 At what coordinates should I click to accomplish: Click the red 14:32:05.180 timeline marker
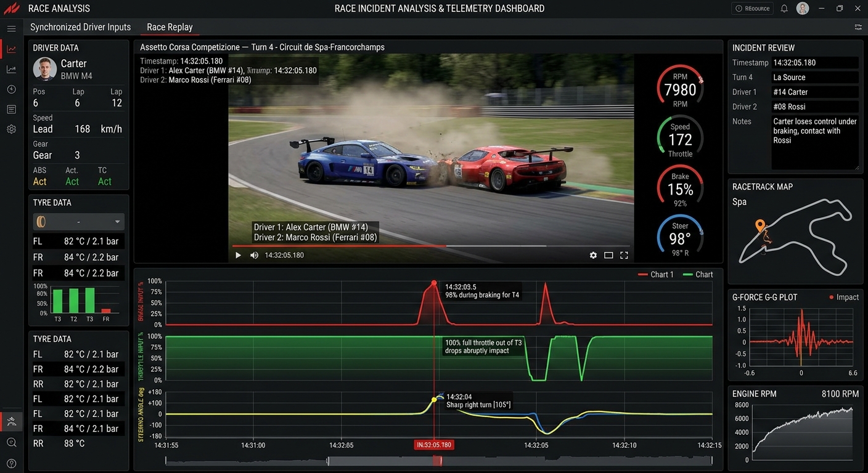(x=434, y=445)
